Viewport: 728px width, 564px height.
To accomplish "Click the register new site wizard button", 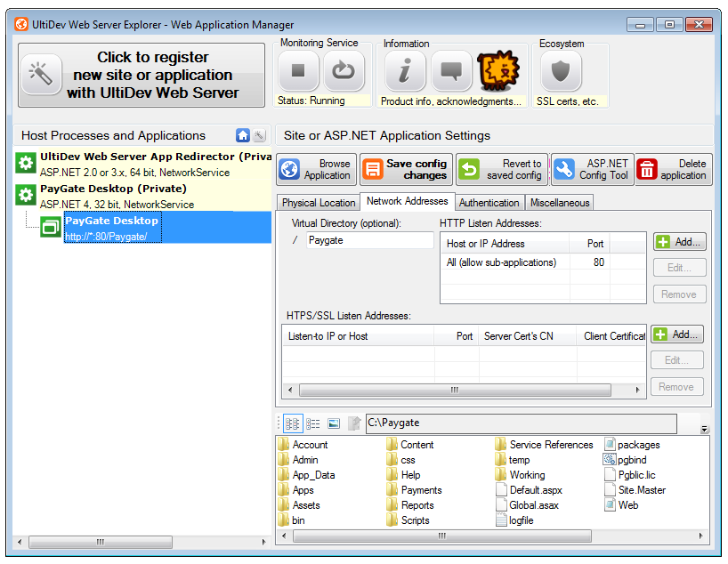I will pyautogui.click(x=142, y=75).
